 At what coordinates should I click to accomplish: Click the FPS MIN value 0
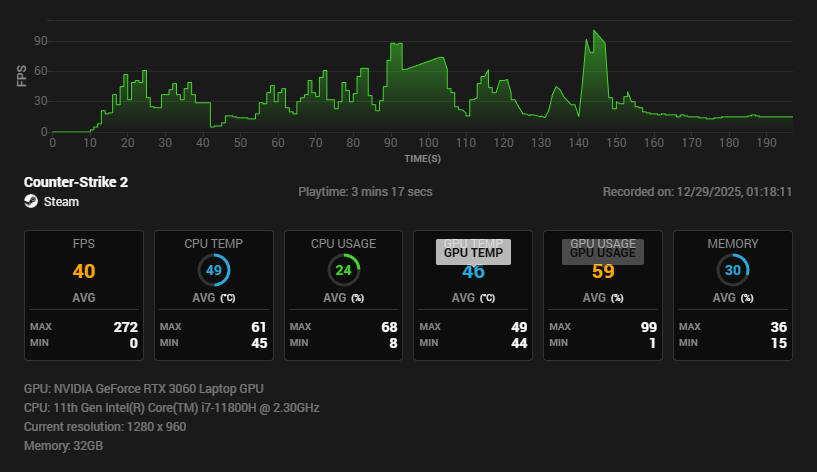coord(134,343)
